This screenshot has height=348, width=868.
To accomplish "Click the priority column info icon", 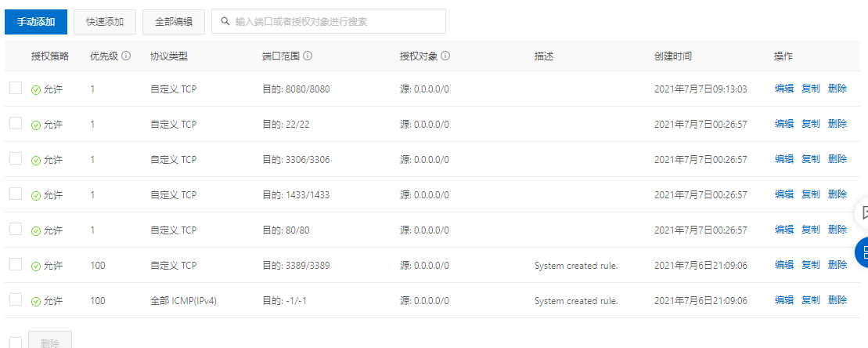I will [x=126, y=56].
